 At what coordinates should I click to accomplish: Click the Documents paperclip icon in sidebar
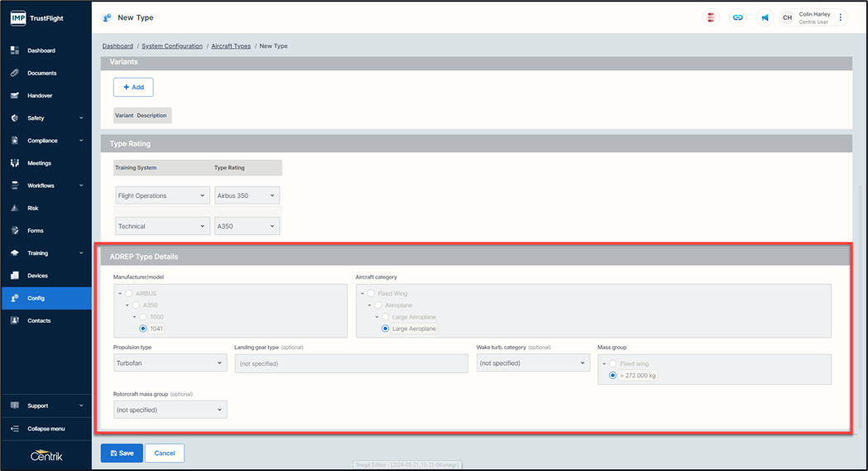pyautogui.click(x=15, y=73)
